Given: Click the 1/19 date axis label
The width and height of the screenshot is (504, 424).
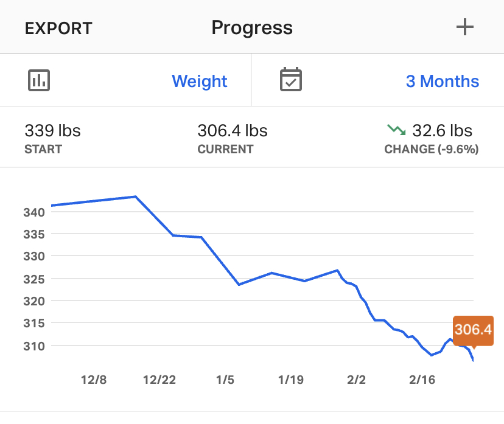Looking at the screenshot, I should 290,380.
